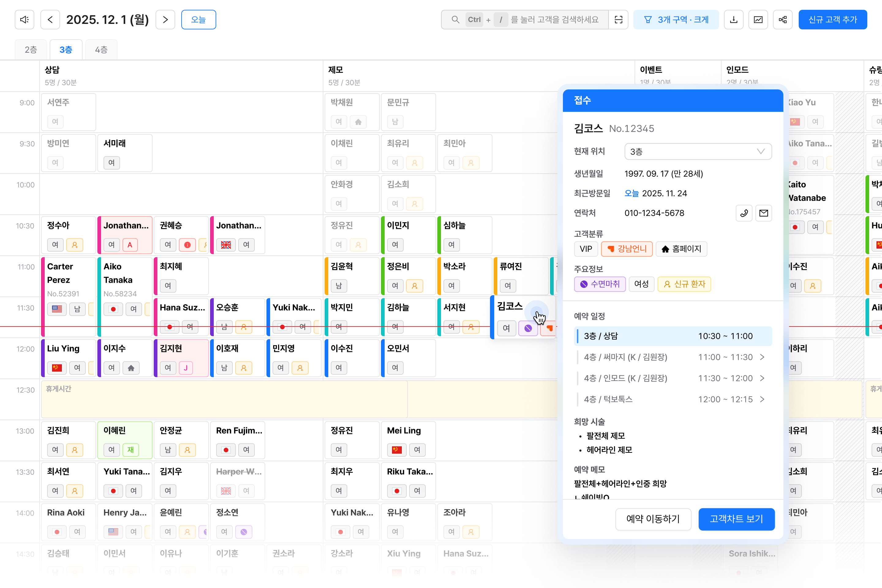
Task: Click the phone call icon beside contact number
Action: [744, 213]
